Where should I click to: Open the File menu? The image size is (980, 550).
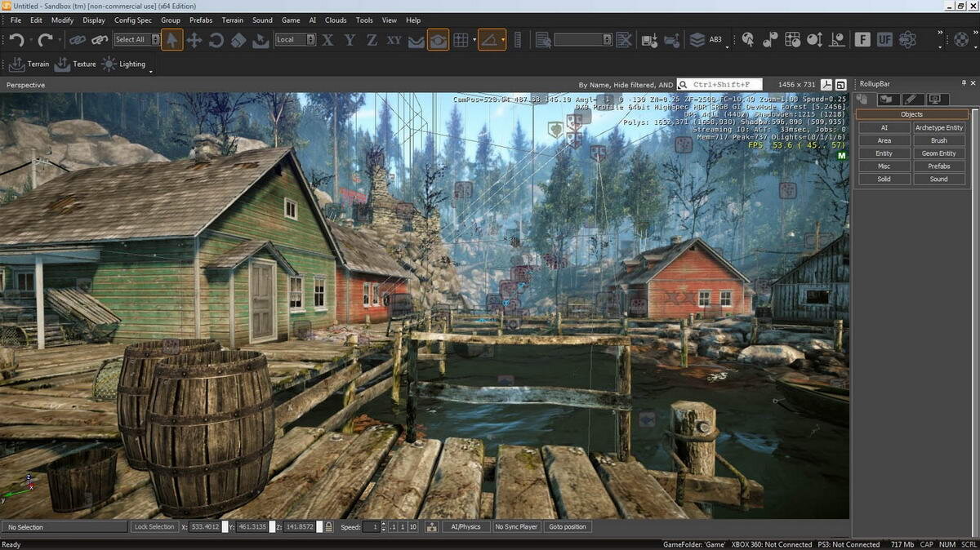pyautogui.click(x=16, y=20)
